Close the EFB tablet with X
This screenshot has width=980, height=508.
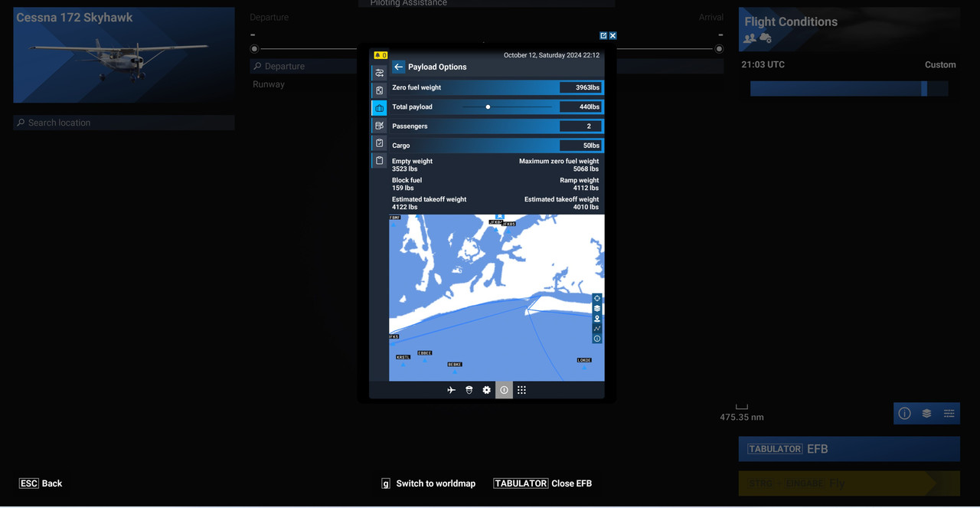[x=612, y=35]
